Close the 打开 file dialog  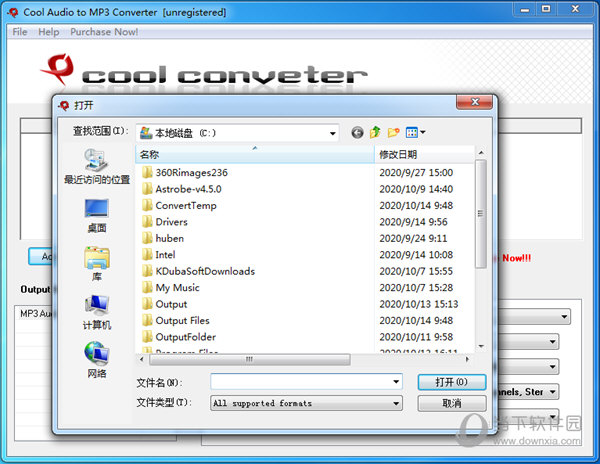click(474, 102)
